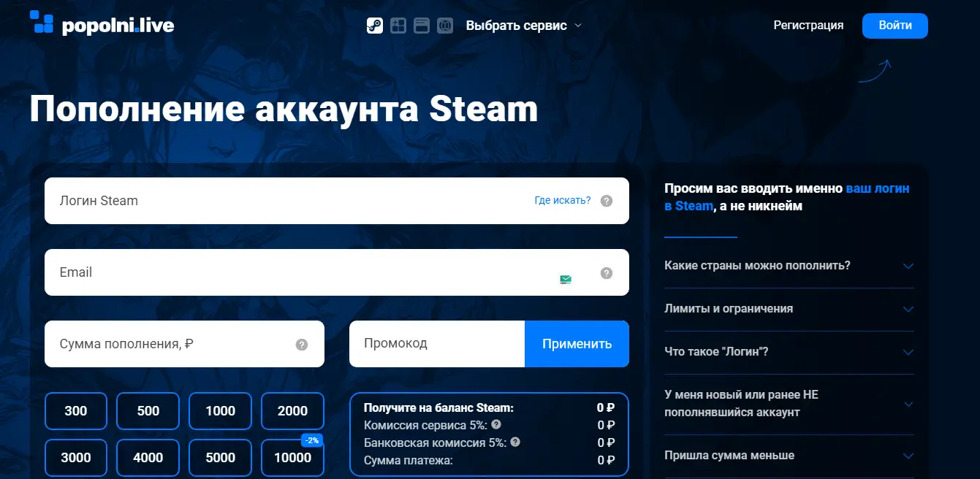Open the Регистрация link
The width and height of the screenshot is (980, 479).
click(x=808, y=25)
